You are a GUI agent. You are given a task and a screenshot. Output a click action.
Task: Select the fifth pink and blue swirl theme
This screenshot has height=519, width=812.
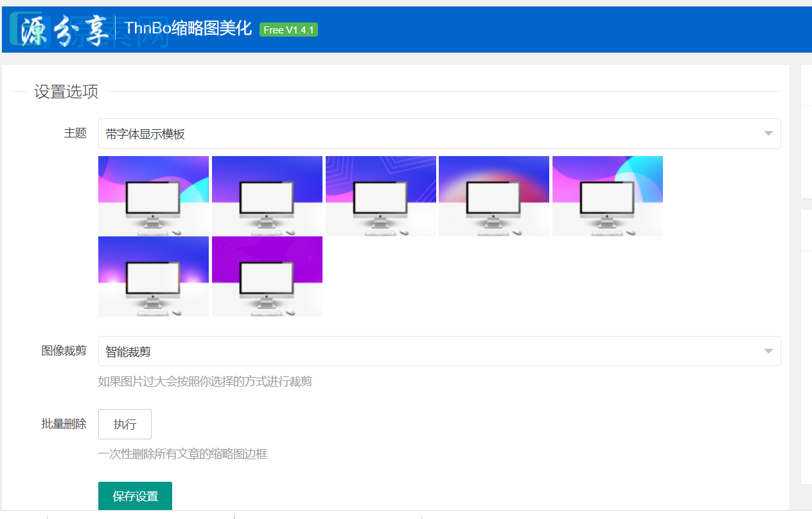tap(607, 195)
